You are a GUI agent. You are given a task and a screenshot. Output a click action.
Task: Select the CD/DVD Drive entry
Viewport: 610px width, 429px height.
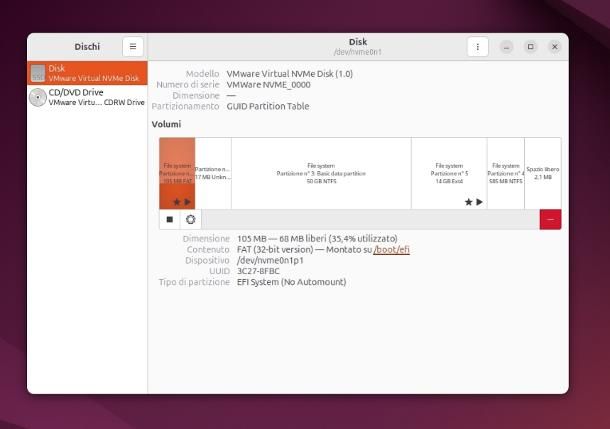point(88,97)
